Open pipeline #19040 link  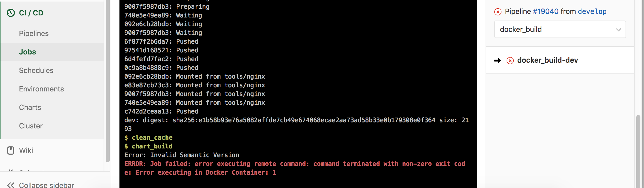[546, 11]
